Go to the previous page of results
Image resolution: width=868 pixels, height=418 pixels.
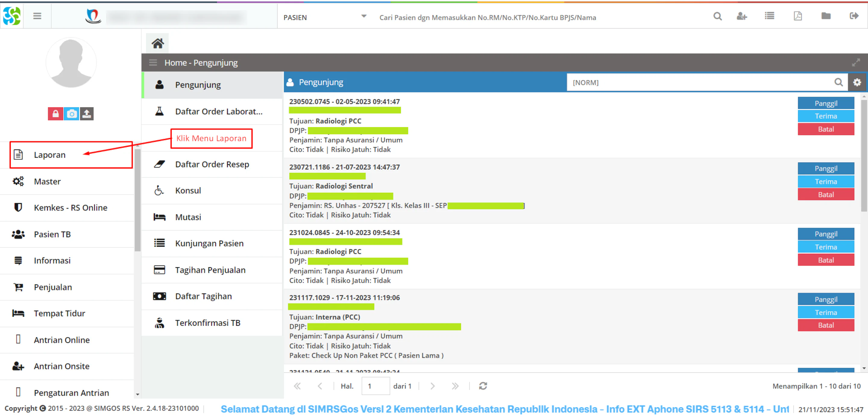tap(320, 386)
